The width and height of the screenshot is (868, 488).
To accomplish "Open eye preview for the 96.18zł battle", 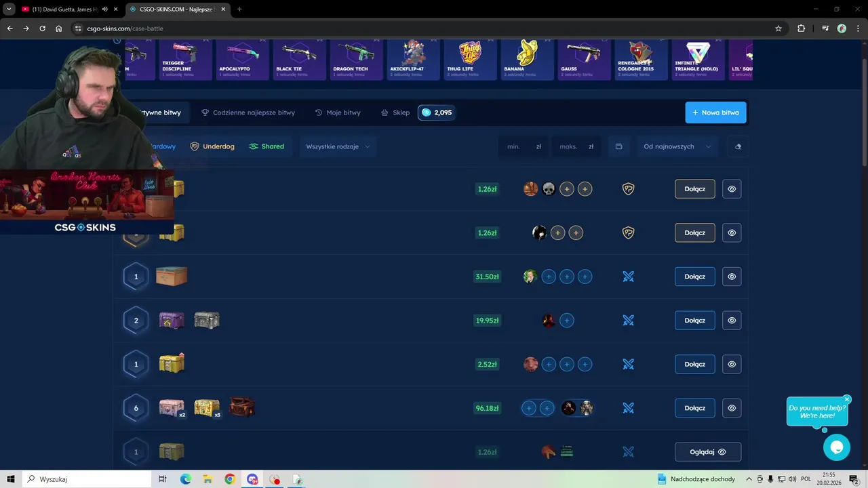I will (732, 408).
